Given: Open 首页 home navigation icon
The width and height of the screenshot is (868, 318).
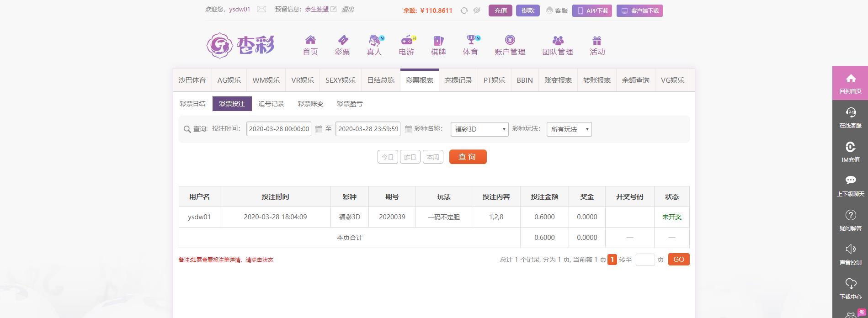Looking at the screenshot, I should point(310,40).
